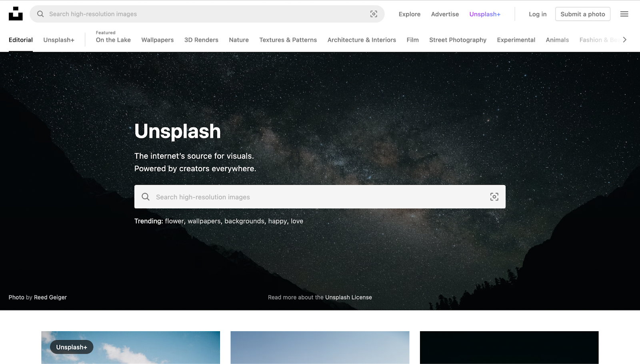The width and height of the screenshot is (640, 364).
Task: Switch to the Experimental topic
Action: [516, 40]
